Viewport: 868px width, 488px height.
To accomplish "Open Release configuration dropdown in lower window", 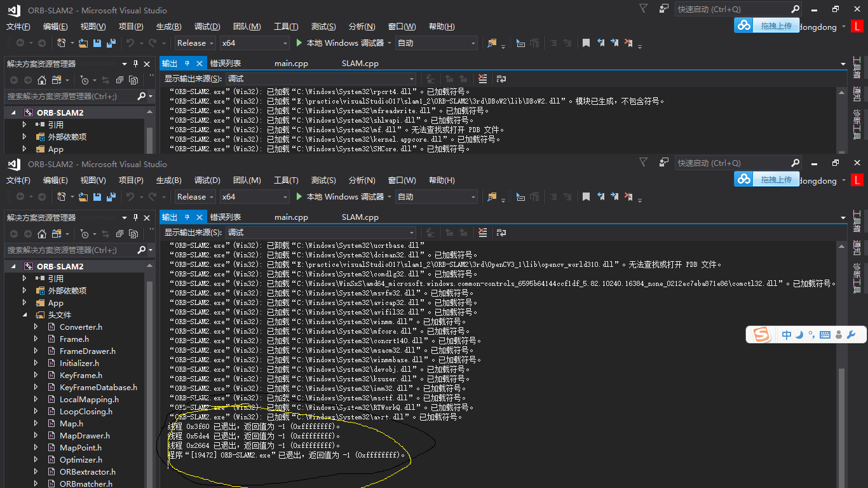I will 196,197.
